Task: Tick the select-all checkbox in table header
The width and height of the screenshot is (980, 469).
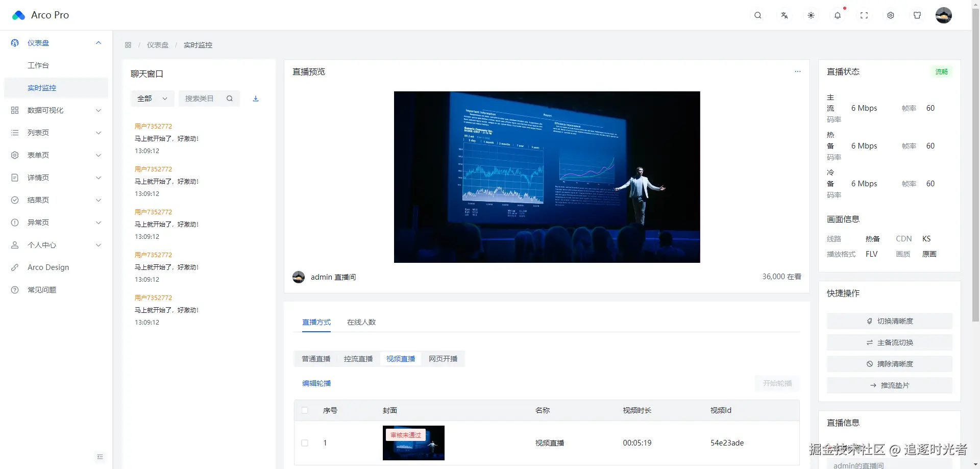Action: (305, 410)
